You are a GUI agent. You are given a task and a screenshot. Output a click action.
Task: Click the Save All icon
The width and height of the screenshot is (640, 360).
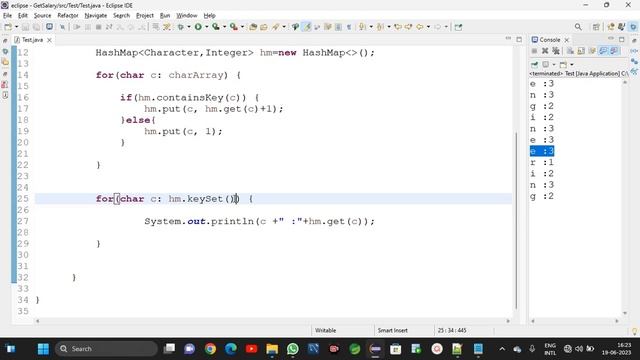click(36, 27)
